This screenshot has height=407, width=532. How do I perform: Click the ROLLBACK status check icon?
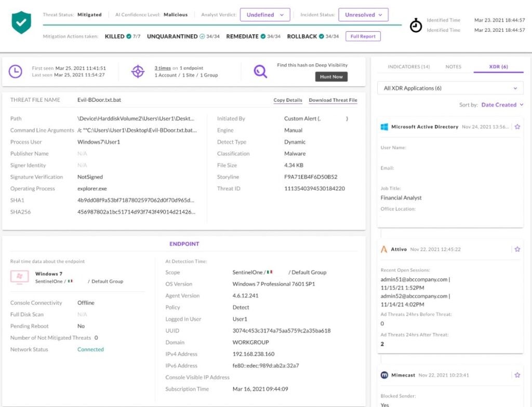(321, 36)
